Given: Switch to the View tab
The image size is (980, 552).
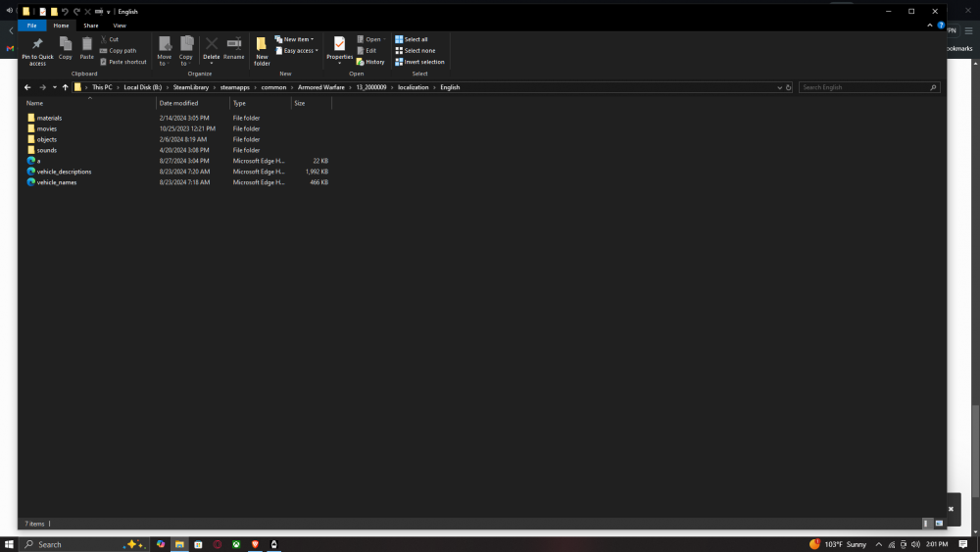Looking at the screenshot, I should 120,25.
